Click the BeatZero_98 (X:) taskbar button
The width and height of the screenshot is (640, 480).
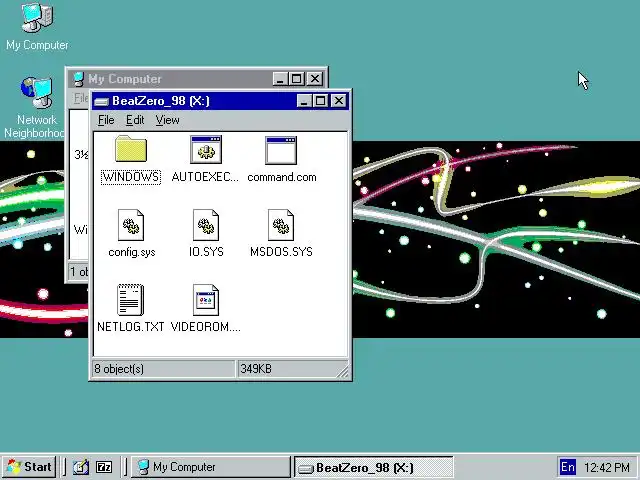(373, 467)
